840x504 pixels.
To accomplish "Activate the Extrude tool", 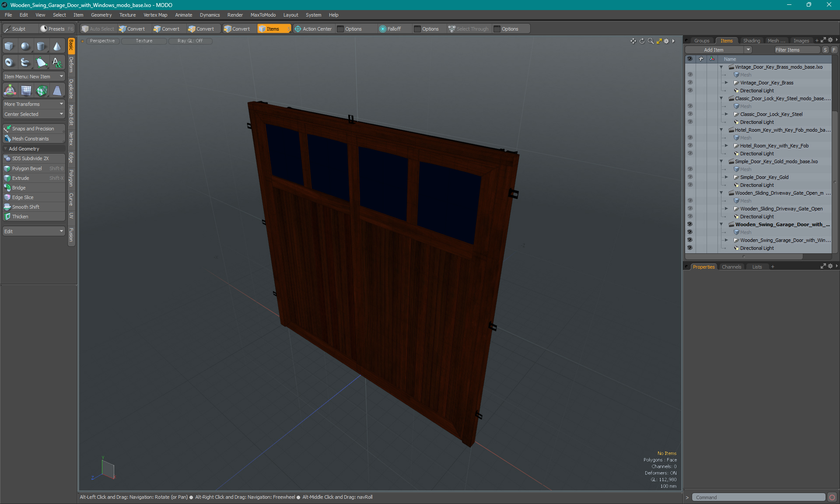I will click(x=34, y=178).
